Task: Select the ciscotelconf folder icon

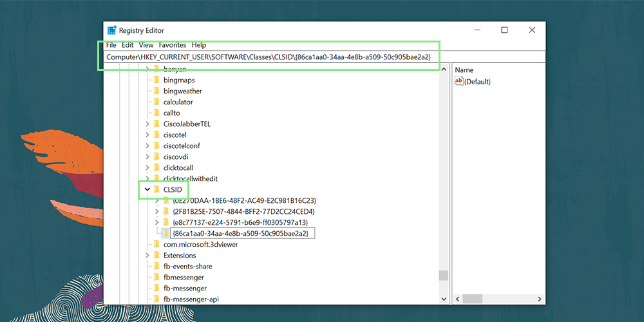Action: tap(156, 146)
